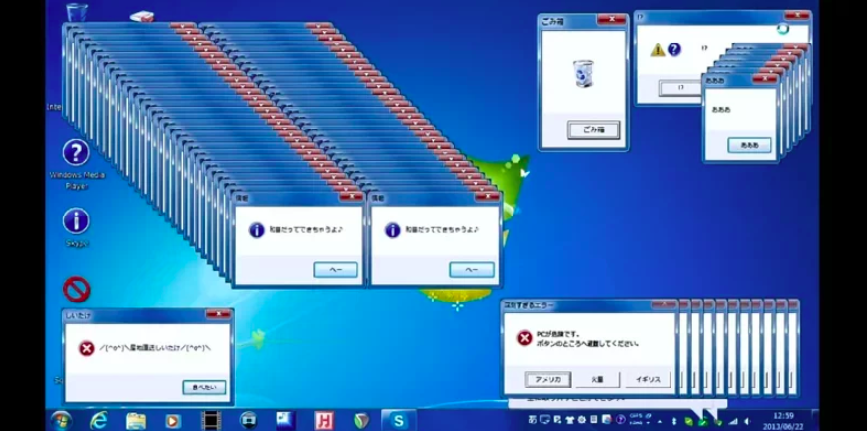Click the green shield-shaped taskbar app
The width and height of the screenshot is (868, 431).
coord(361,421)
